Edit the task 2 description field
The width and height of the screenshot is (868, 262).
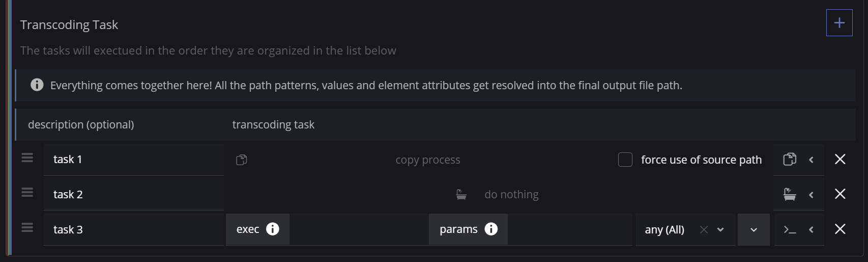pos(133,194)
